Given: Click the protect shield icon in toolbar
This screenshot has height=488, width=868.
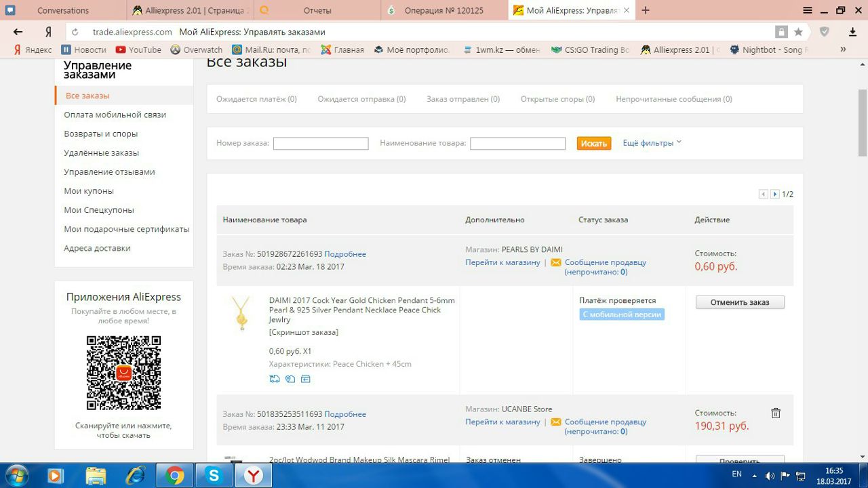Looking at the screenshot, I should pyautogui.click(x=825, y=32).
